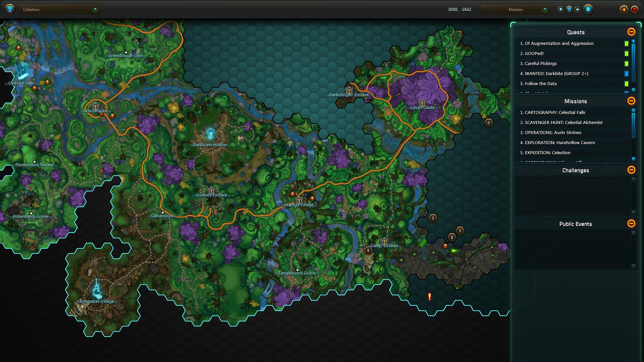
Task: Click the Challenges panel header
Action: [x=576, y=170]
